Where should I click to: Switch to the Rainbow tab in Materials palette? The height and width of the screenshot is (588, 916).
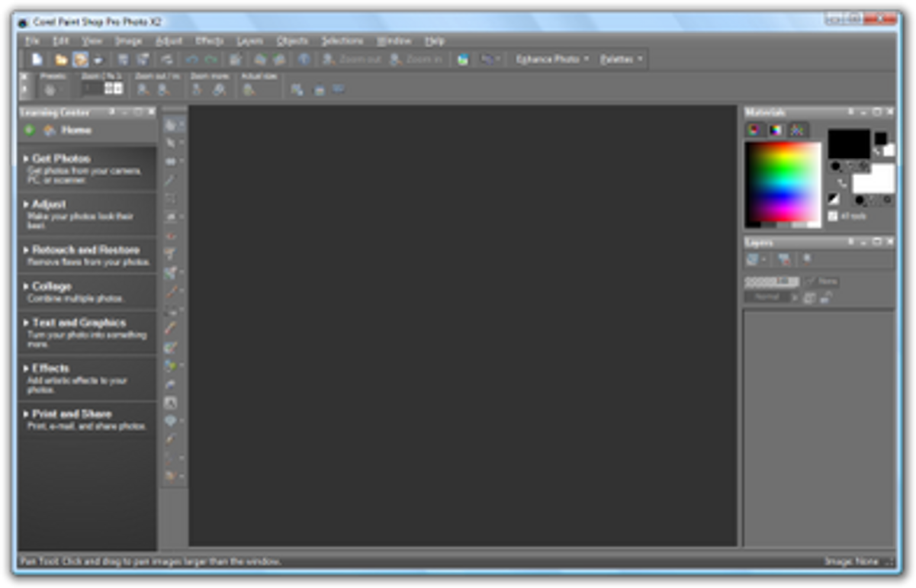(776, 130)
